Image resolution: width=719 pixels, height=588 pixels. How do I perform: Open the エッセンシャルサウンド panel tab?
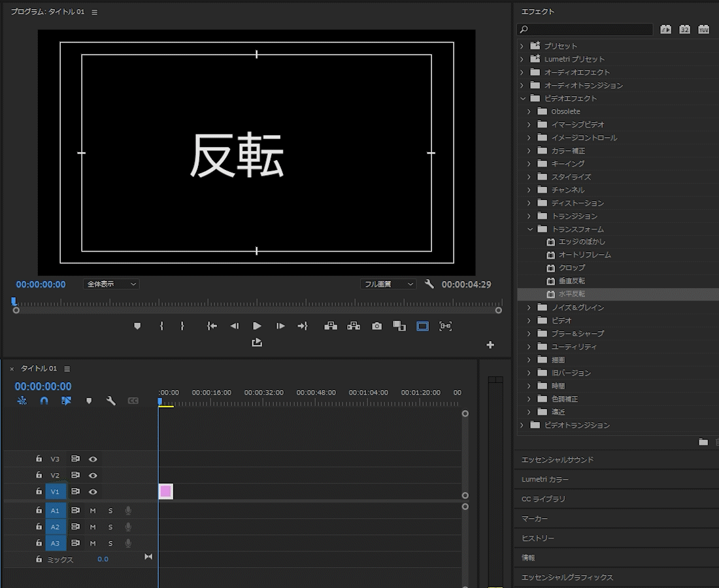tap(558, 460)
